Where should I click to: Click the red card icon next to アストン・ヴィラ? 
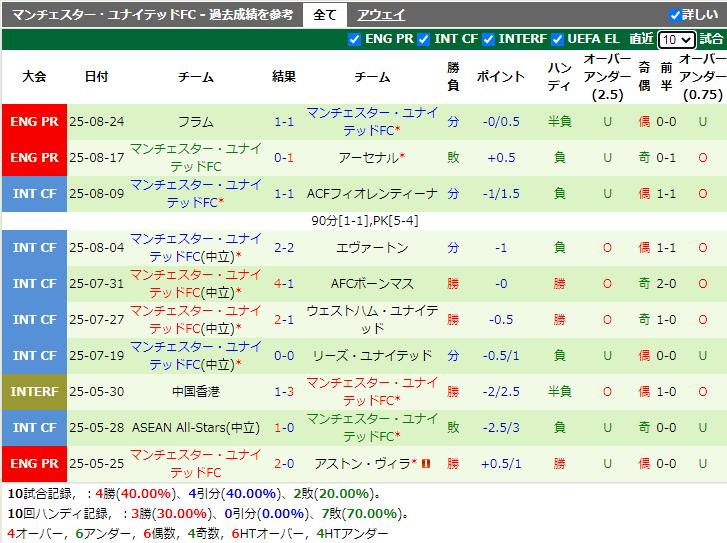425,463
